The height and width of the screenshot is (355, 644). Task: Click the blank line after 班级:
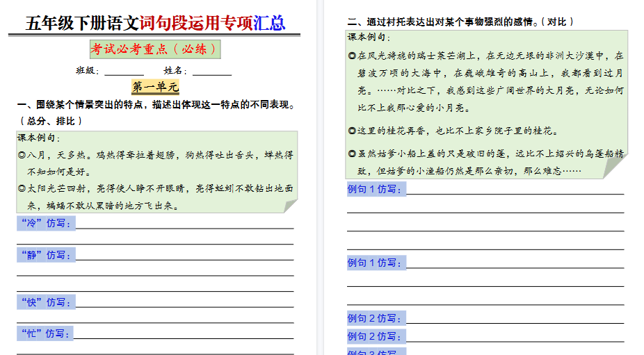(124, 72)
